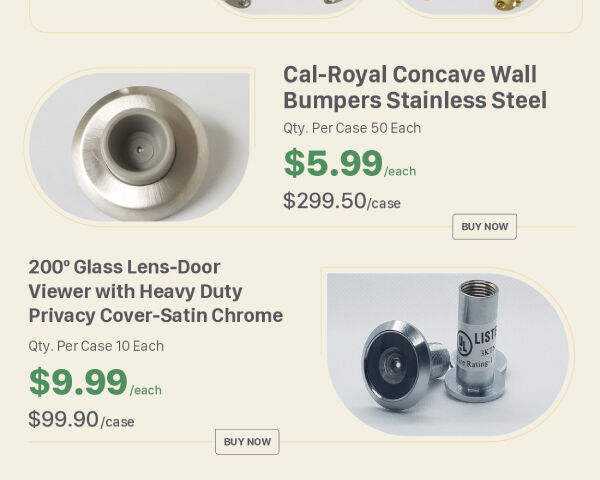Image resolution: width=600 pixels, height=480 pixels.
Task: Click BUY NOW for Cal-Royal wall bumpers
Action: [x=484, y=227]
